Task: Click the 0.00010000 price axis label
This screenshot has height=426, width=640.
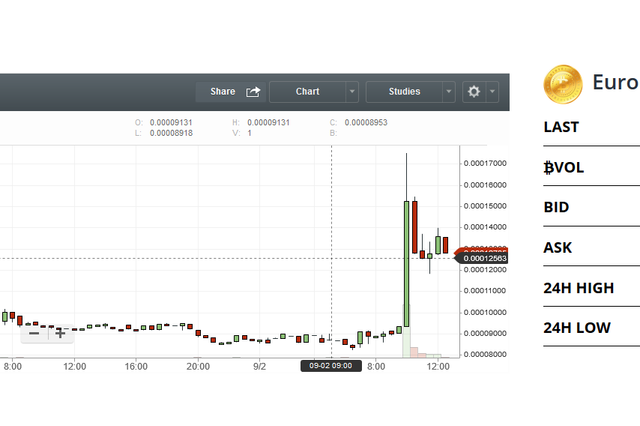Action: [485, 312]
